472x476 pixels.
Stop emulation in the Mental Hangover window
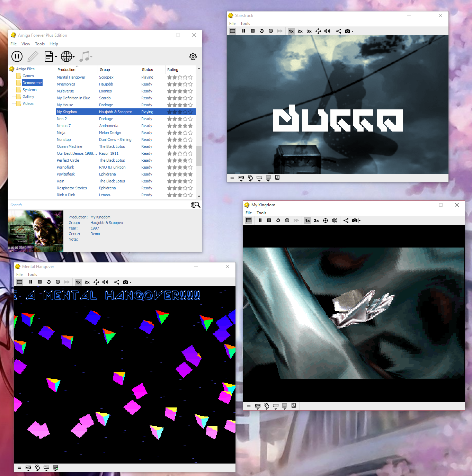tap(40, 282)
